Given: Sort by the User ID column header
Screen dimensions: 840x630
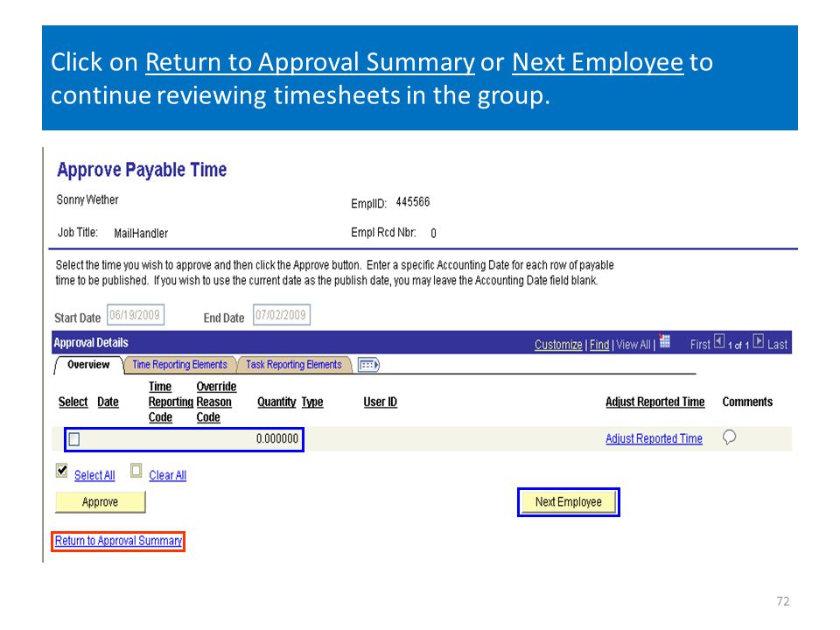Looking at the screenshot, I should (x=381, y=402).
